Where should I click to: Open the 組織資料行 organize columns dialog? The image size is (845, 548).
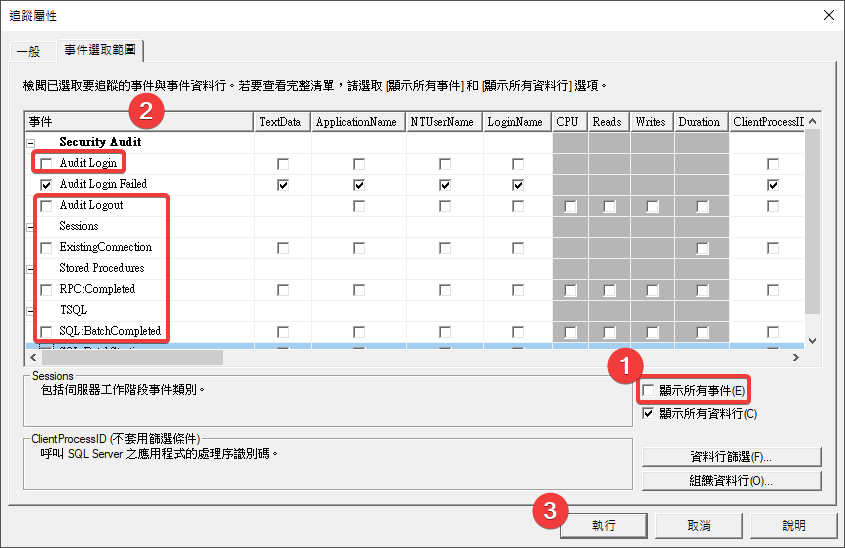pos(731,481)
